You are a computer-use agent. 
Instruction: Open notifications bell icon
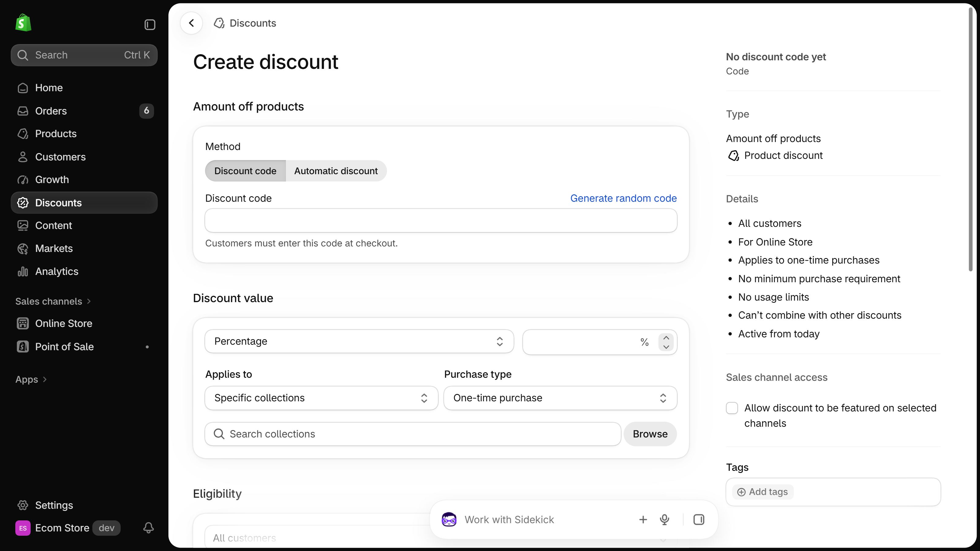pyautogui.click(x=148, y=528)
